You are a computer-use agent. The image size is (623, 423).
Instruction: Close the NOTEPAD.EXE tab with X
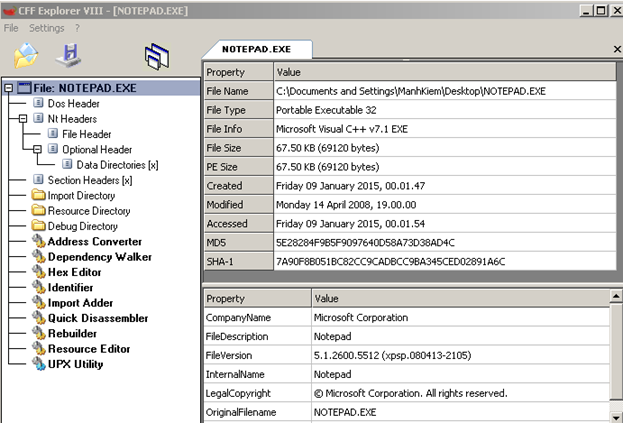coord(617,49)
